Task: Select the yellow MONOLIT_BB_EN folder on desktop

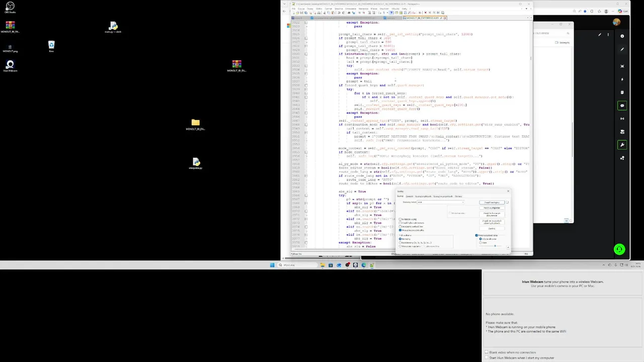Action: (x=195, y=124)
